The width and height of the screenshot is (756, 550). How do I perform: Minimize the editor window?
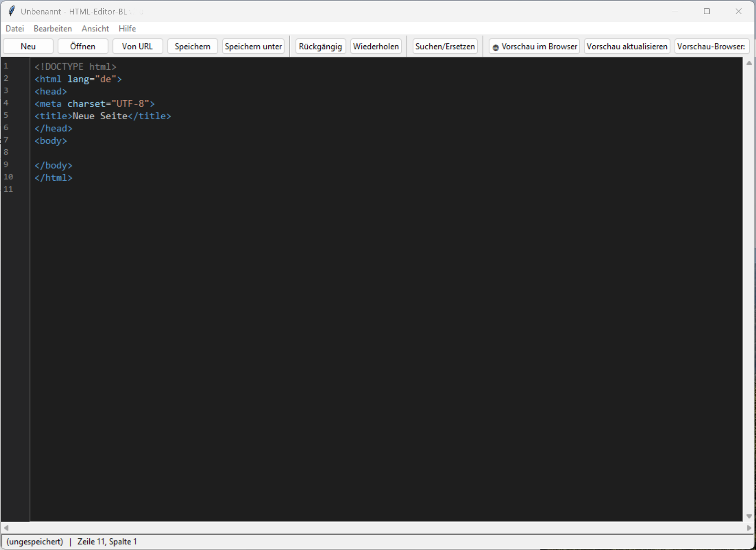(675, 11)
